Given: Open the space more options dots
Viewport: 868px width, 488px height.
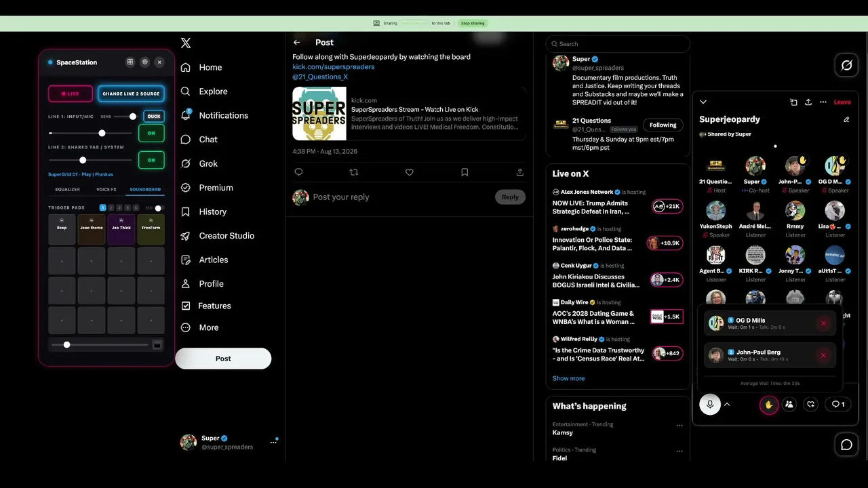Looking at the screenshot, I should tap(823, 102).
